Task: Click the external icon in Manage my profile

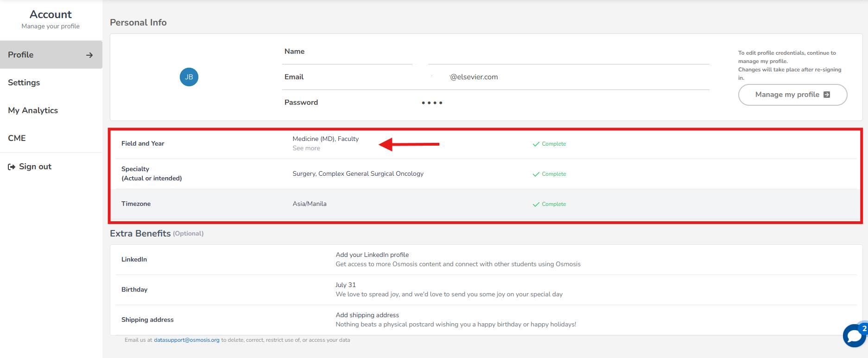Action: click(x=827, y=95)
